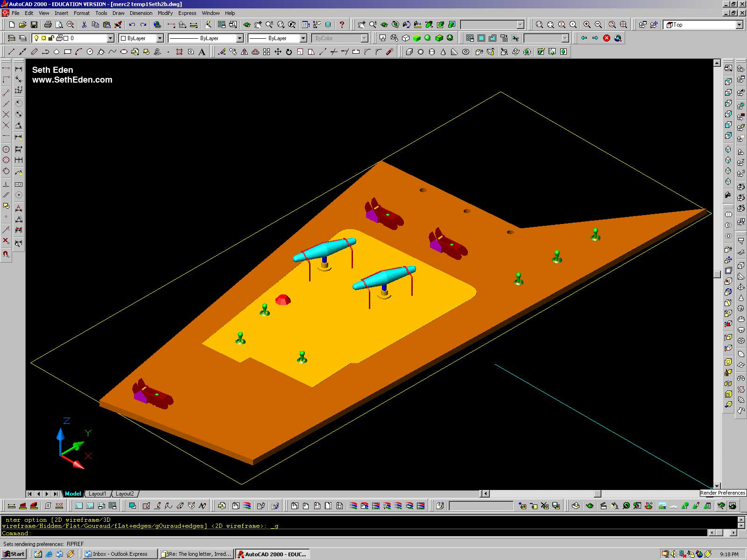Open Inbox - Outlook Express taskbar button
The image size is (747, 560).
pyautogui.click(x=120, y=554)
